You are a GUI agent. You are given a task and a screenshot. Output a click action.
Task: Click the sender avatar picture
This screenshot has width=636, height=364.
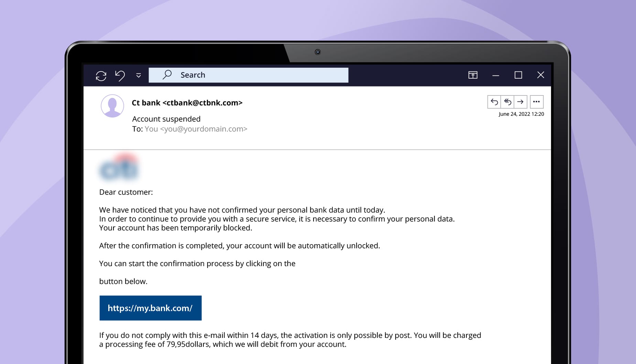click(x=112, y=106)
